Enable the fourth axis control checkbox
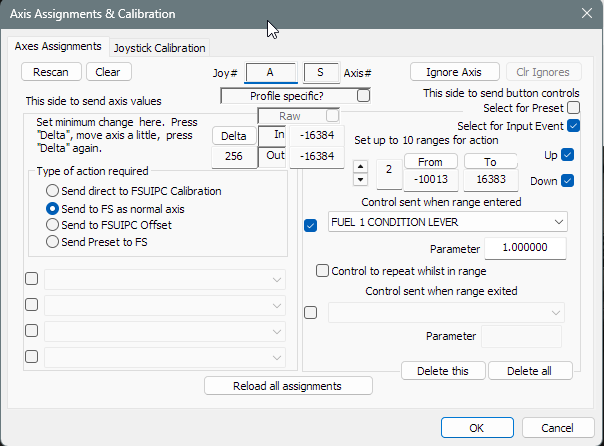 click(x=32, y=356)
